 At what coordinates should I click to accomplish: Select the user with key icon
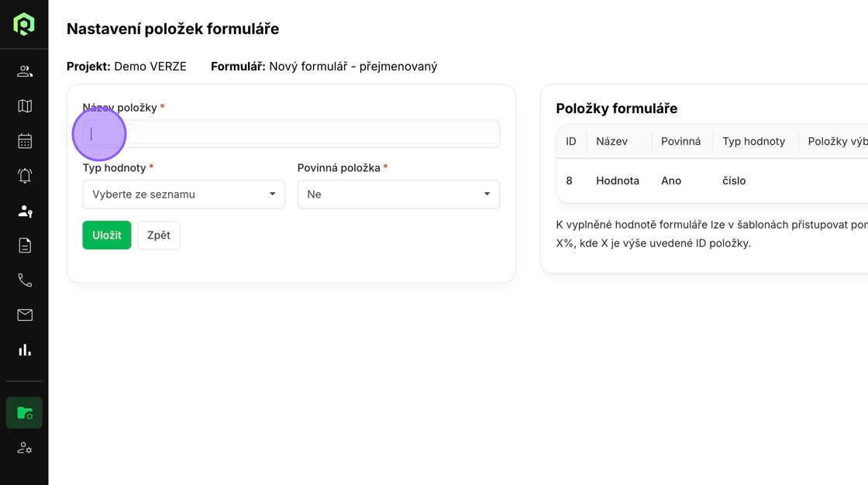click(x=24, y=211)
